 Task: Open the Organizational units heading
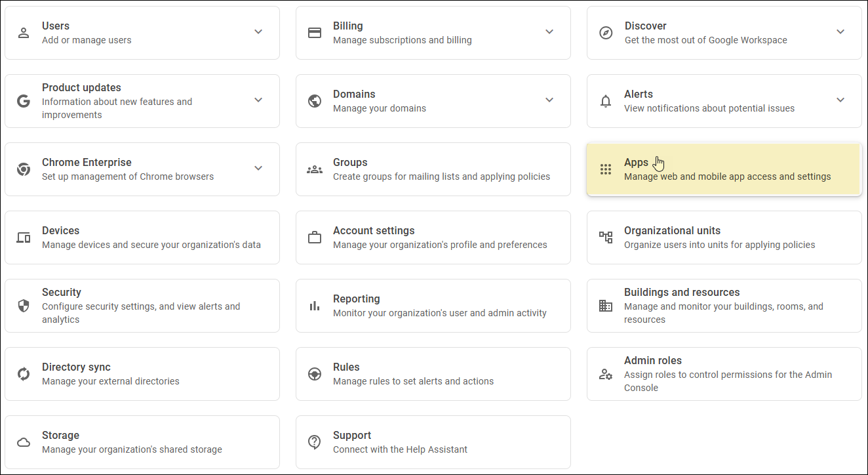click(x=672, y=230)
